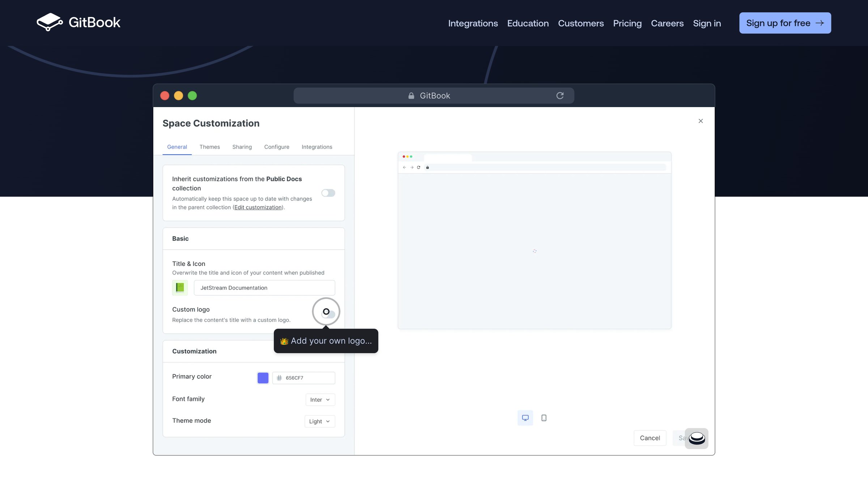The height and width of the screenshot is (499, 868).
Task: Change the green book space icon
Action: click(x=180, y=288)
